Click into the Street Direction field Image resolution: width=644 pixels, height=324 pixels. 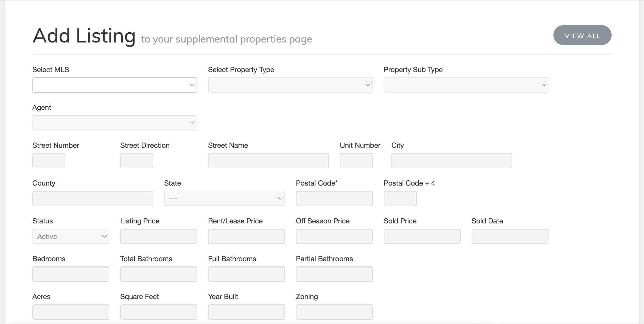tap(136, 161)
